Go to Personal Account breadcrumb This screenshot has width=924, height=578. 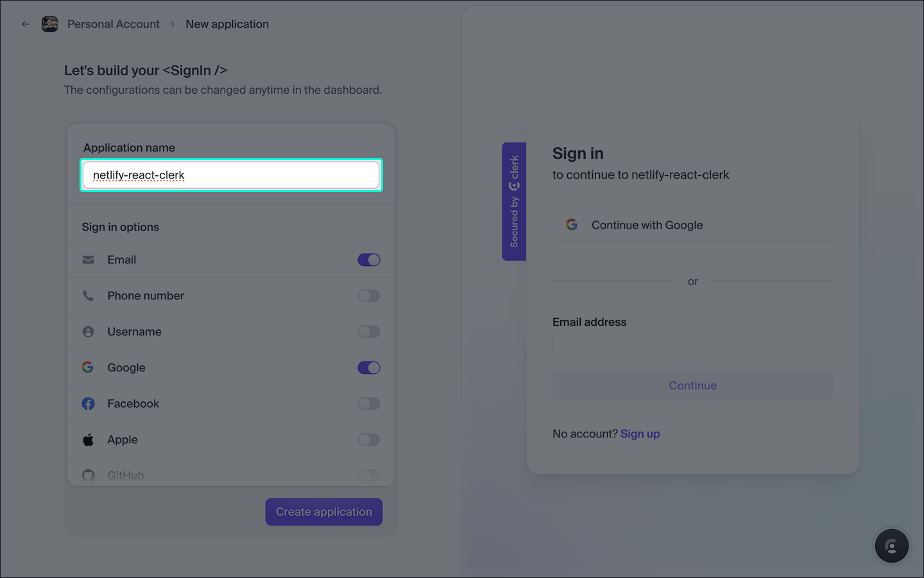click(x=114, y=24)
